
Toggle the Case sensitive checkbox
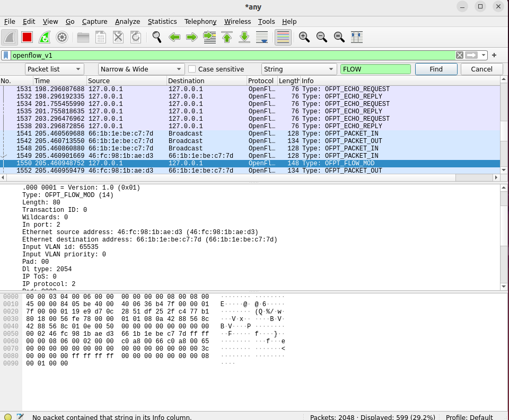point(192,69)
